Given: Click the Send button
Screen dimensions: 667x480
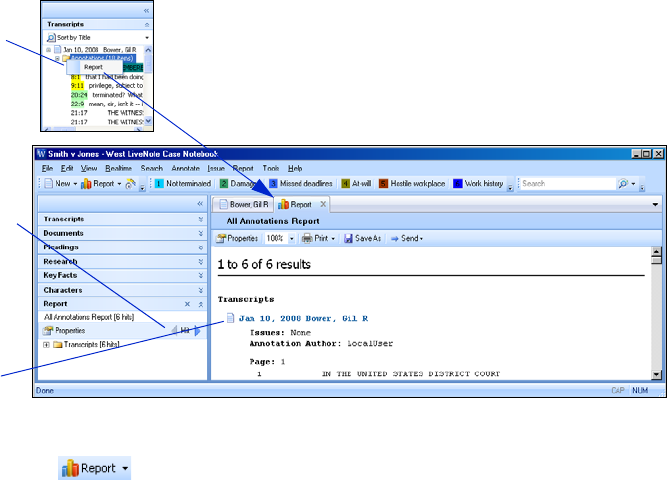Looking at the screenshot, I should (x=407, y=238).
